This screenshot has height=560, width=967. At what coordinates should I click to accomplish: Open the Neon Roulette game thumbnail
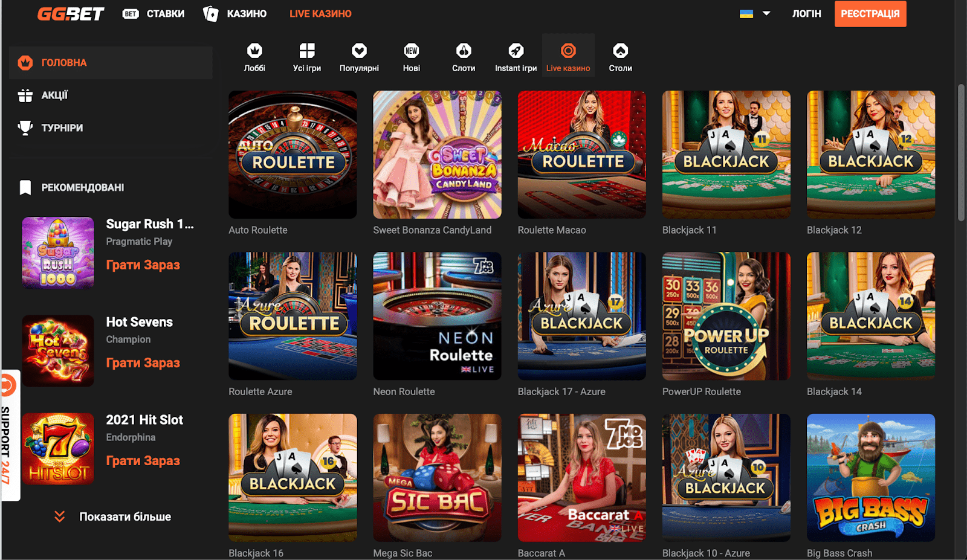pyautogui.click(x=437, y=316)
